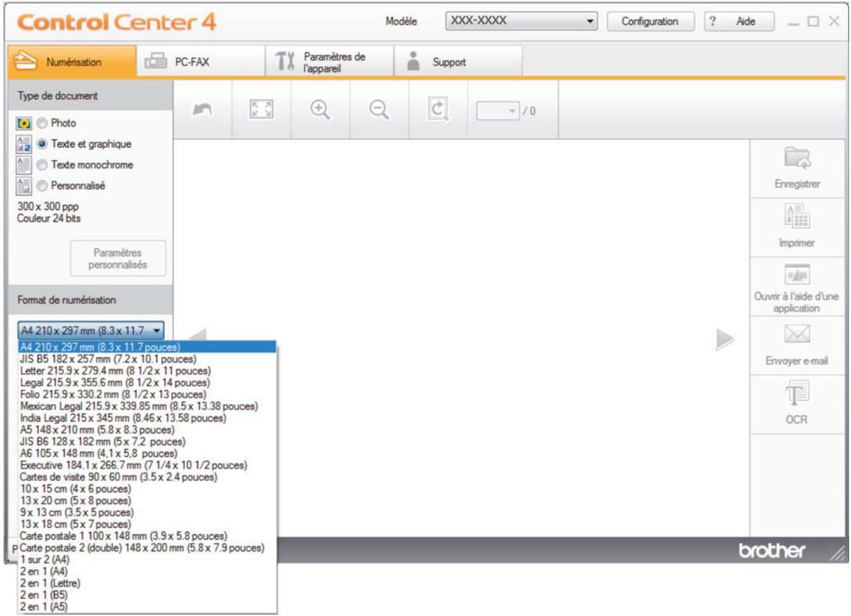This screenshot has height=616, width=851.
Task: Click the Texte et graphique type icon
Action: pos(24,144)
